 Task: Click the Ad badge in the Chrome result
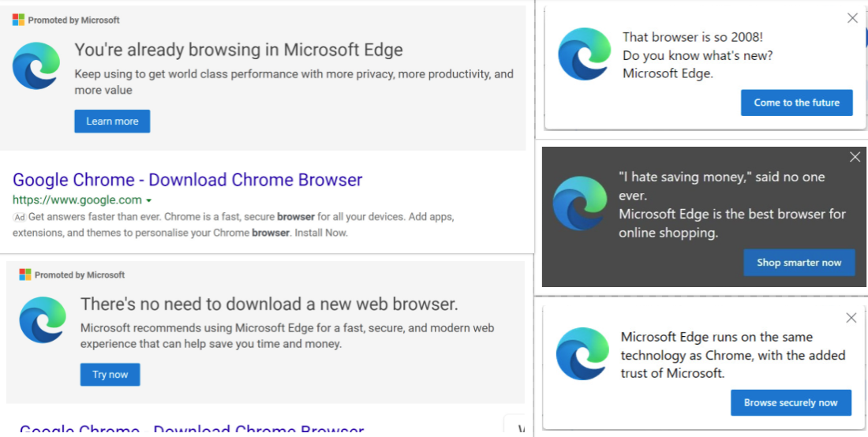[x=20, y=217]
